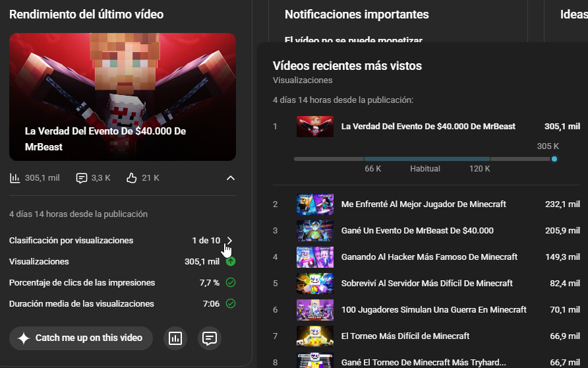Click the '66 K' lower typical range label

[x=372, y=169]
